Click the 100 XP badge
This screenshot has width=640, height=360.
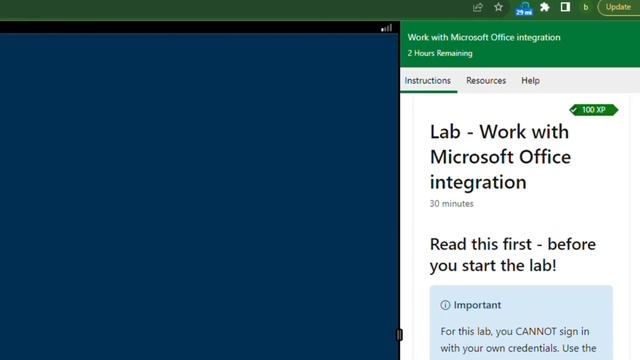tap(593, 110)
